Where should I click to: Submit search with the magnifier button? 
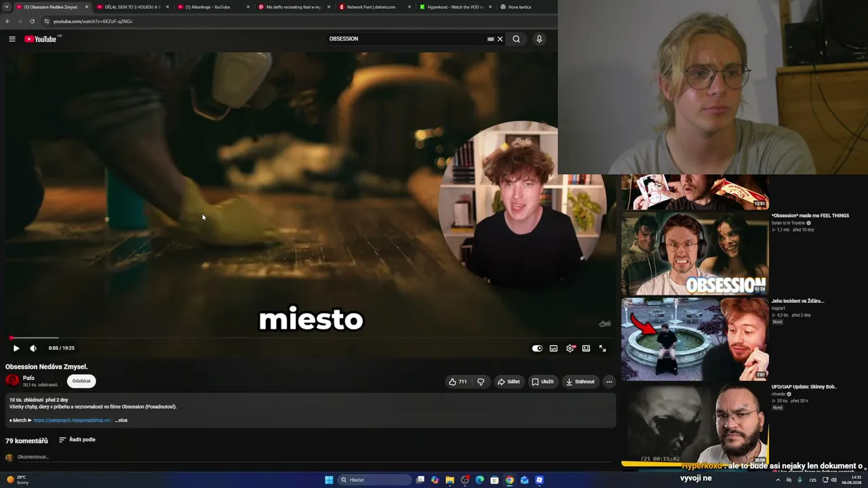[517, 39]
